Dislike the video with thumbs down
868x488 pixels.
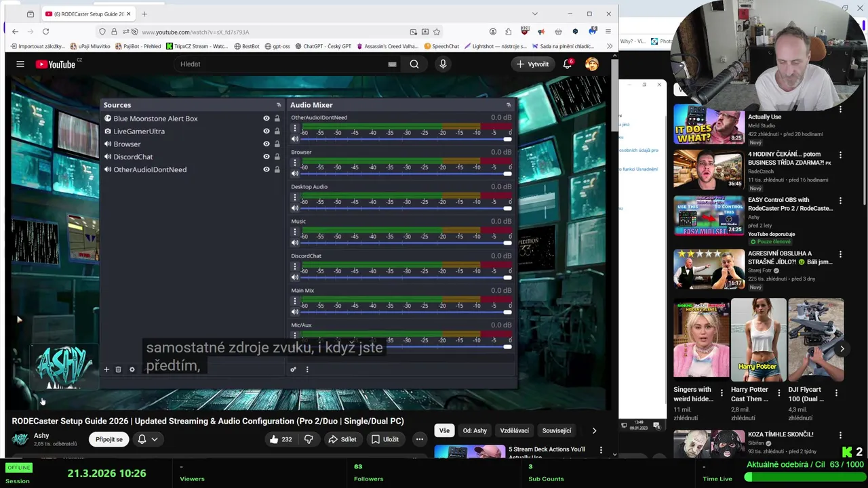pos(309,439)
